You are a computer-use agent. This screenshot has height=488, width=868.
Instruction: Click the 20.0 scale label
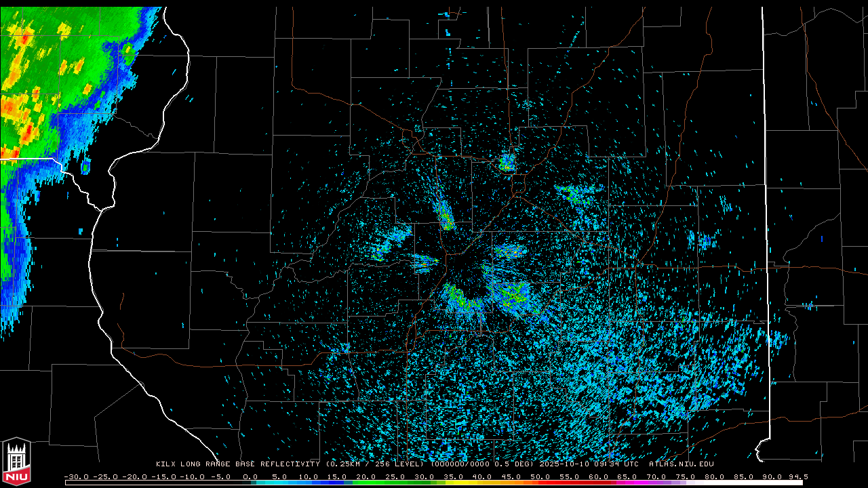pos(366,477)
